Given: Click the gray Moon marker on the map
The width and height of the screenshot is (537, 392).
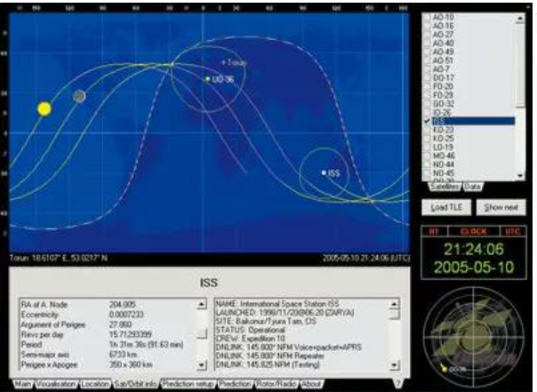Looking at the screenshot, I should 79,96.
